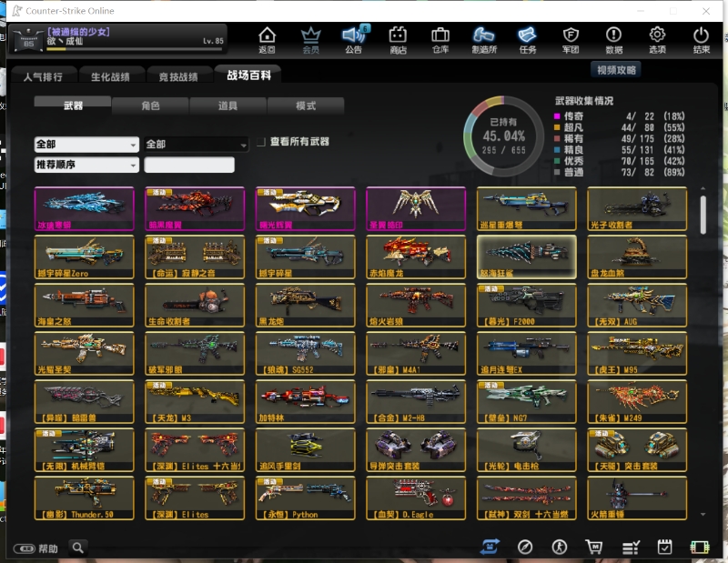Click the weapon search input field
The height and width of the screenshot is (563, 728).
pos(189,165)
